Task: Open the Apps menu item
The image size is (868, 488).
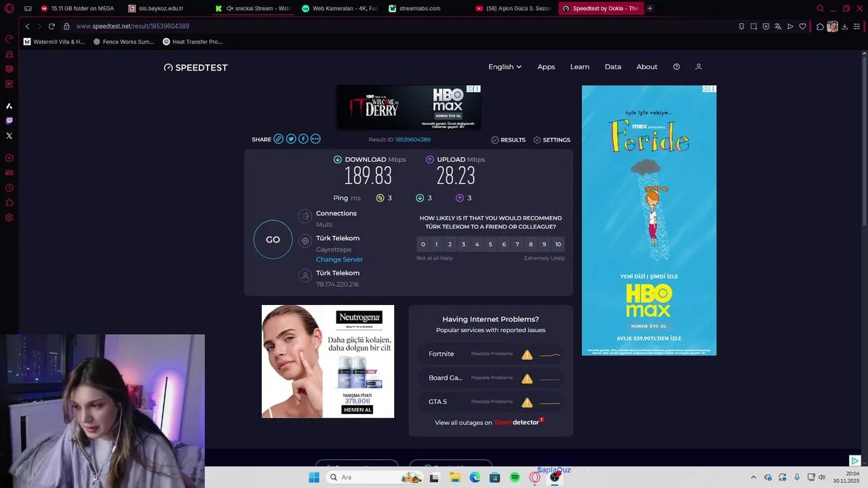Action: click(x=546, y=67)
